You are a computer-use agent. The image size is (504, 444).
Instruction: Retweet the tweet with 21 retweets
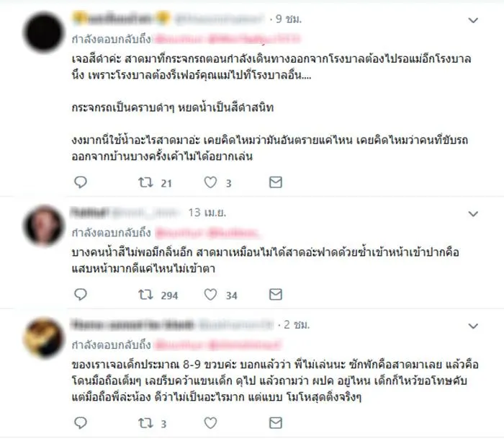tap(145, 182)
